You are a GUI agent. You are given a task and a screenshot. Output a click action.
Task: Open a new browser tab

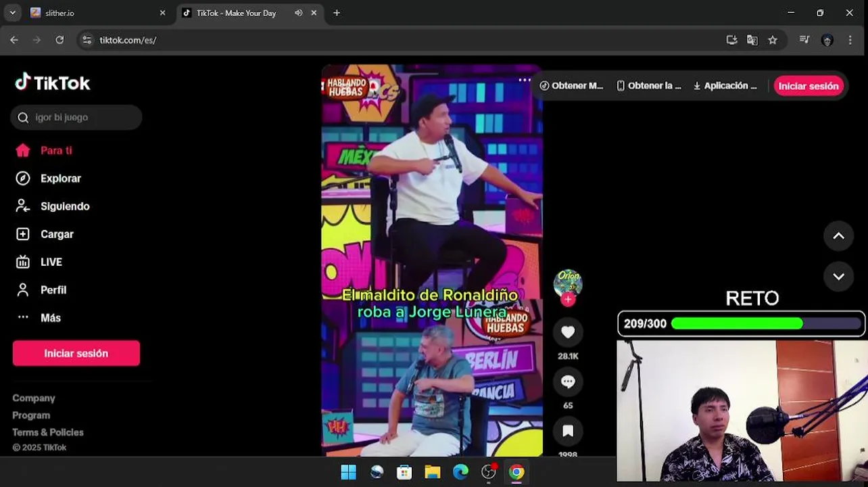[337, 13]
